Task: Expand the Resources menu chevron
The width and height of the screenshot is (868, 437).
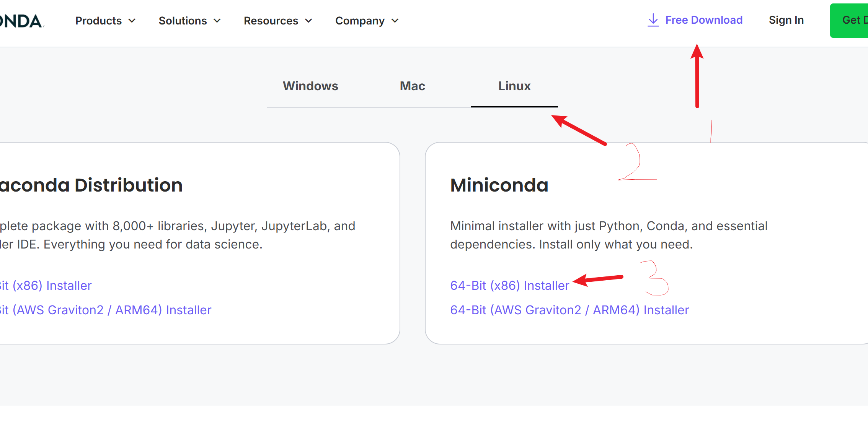Action: [308, 21]
